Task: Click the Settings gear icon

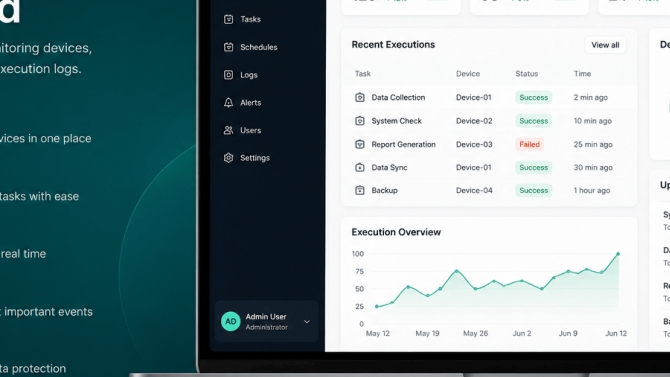Action: 229,158
